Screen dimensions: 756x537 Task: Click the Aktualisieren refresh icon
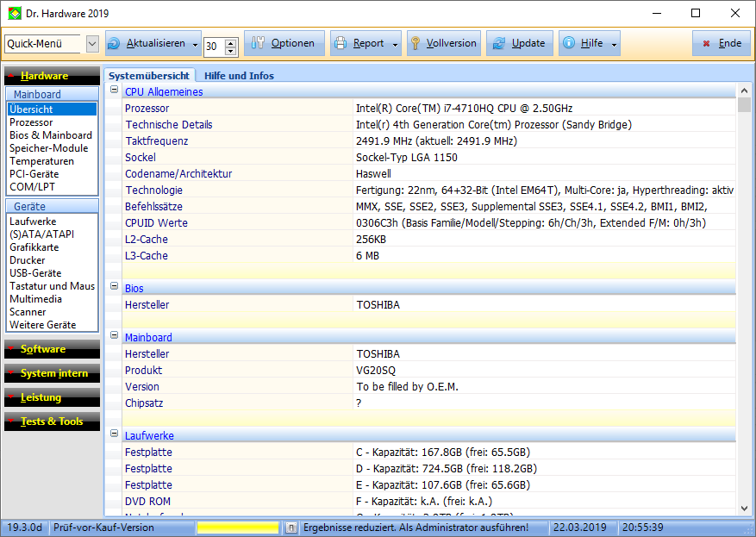point(115,44)
